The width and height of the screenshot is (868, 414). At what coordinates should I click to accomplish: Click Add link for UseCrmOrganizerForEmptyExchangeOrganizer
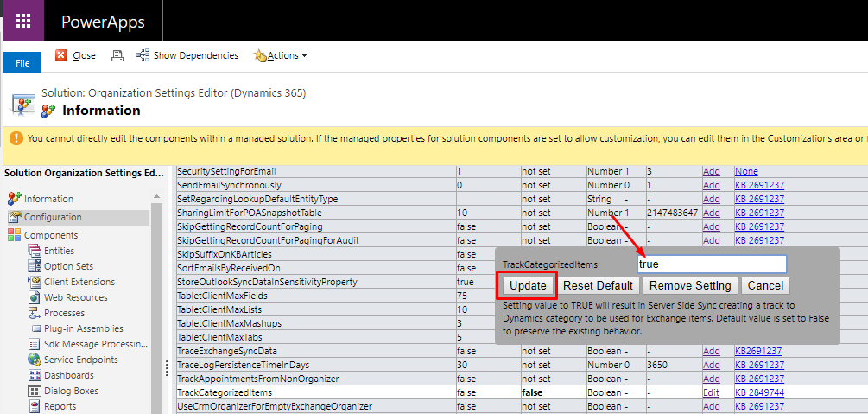[x=712, y=406]
